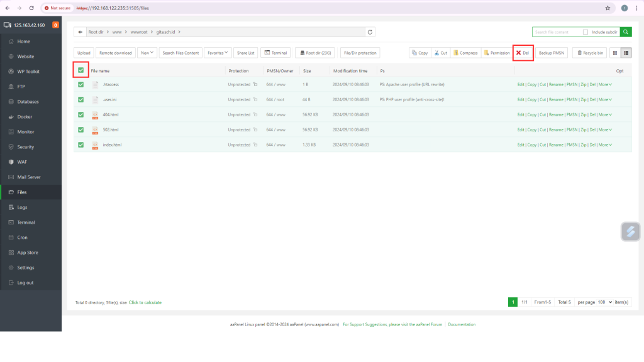Uncheck the index.html row checkbox

(80, 145)
